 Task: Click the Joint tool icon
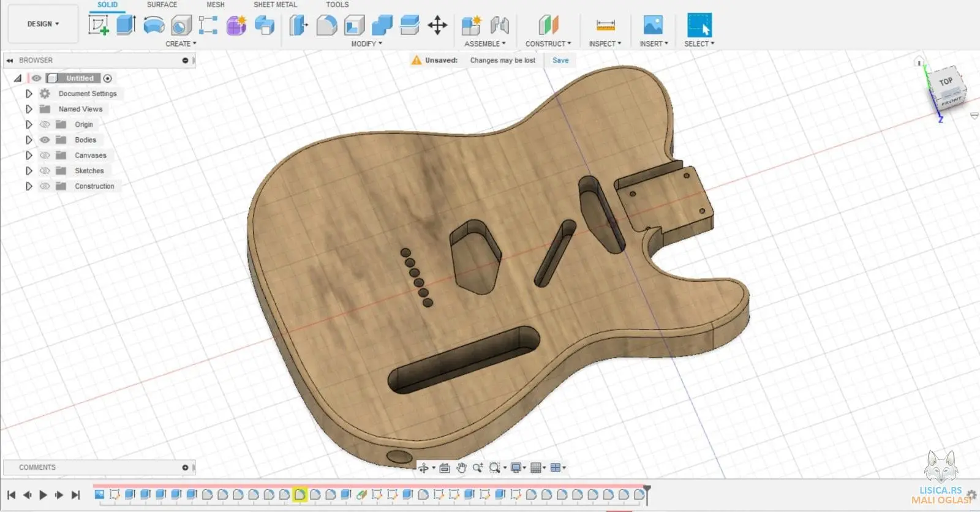pos(499,25)
